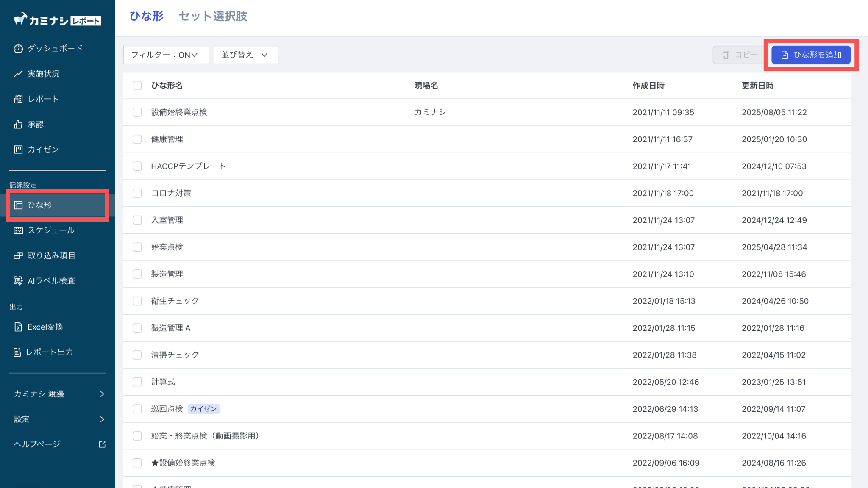Click the external link icon beside ヘルプページ

tap(102, 444)
